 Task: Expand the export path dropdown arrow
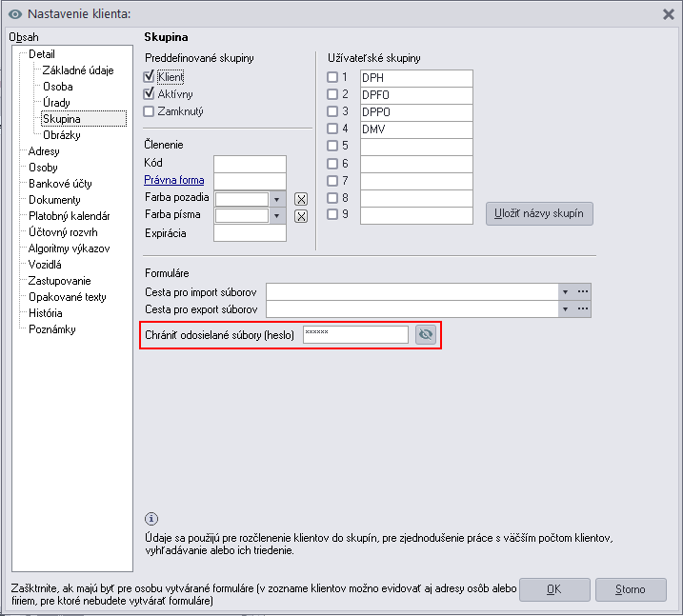click(x=566, y=309)
